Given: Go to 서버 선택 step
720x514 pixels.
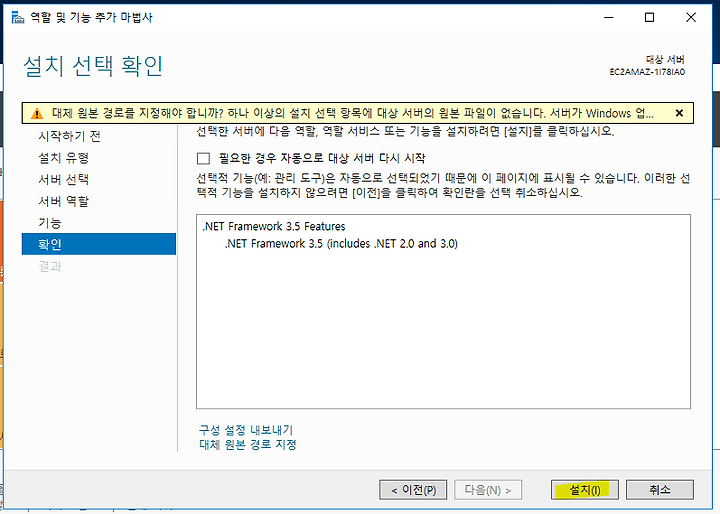Looking at the screenshot, I should (63, 180).
